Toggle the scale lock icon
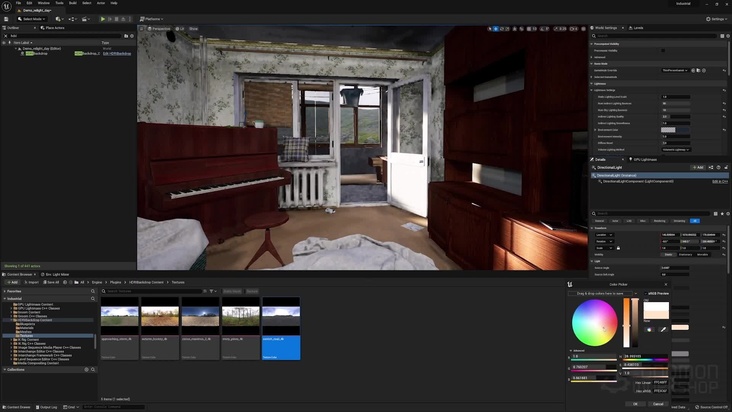The width and height of the screenshot is (732, 412). click(619, 248)
